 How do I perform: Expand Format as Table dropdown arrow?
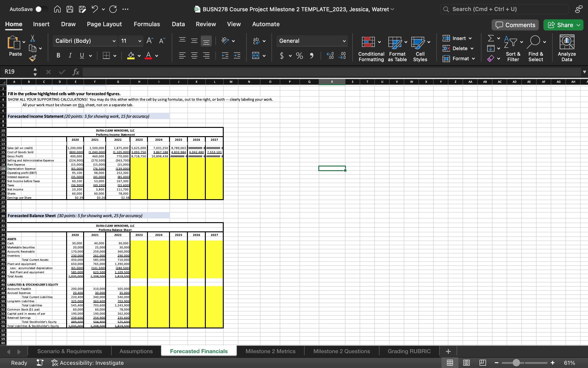(406, 42)
